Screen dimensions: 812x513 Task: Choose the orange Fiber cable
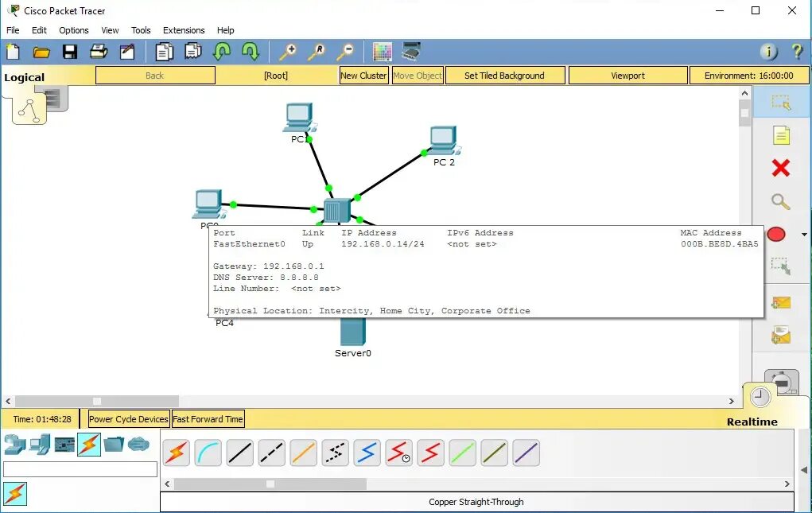click(x=304, y=453)
